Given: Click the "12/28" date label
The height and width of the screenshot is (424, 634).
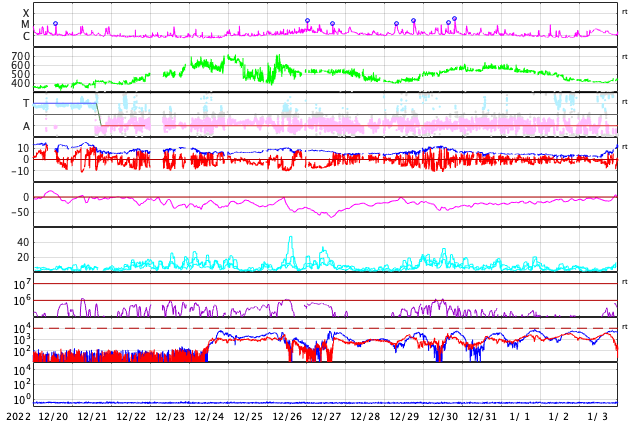Looking at the screenshot, I should tap(365, 416).
